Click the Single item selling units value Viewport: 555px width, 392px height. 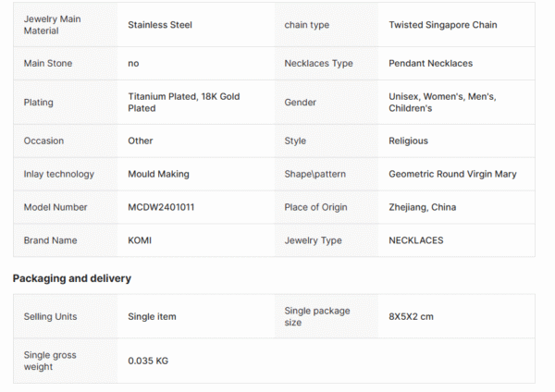(x=152, y=317)
